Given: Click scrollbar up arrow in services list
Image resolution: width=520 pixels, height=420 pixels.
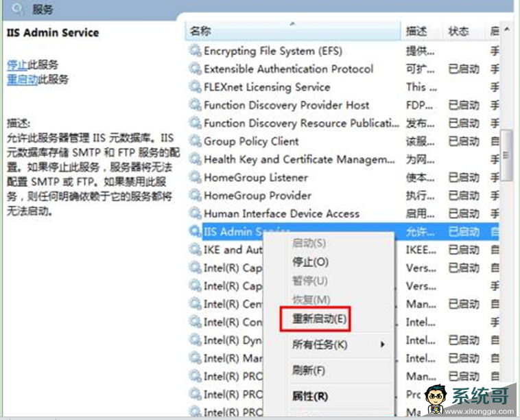Looking at the screenshot, I should click(x=507, y=30).
